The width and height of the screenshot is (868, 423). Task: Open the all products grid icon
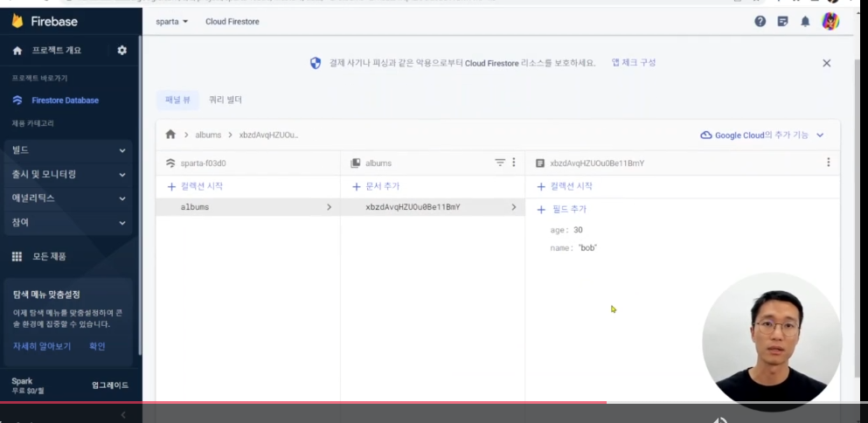click(x=17, y=256)
